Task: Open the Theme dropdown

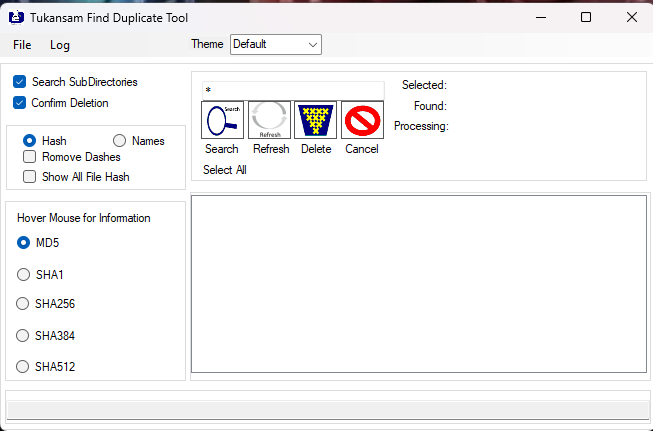Action: click(276, 44)
